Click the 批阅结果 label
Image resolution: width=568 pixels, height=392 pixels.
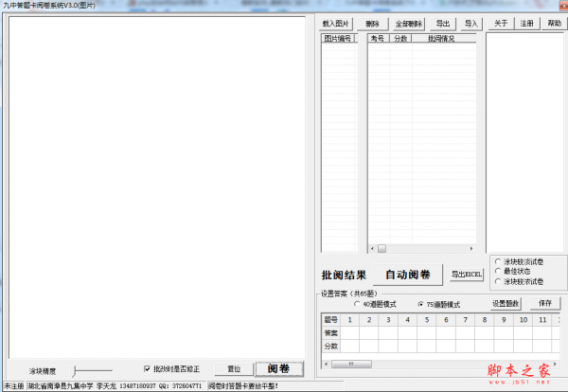point(344,275)
